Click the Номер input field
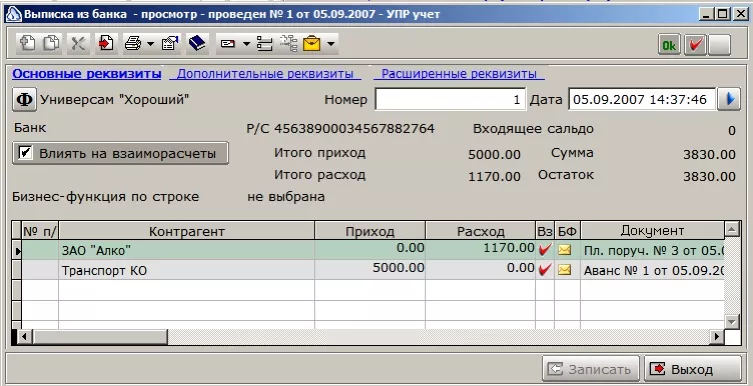This screenshot has height=386, width=753. point(450,99)
